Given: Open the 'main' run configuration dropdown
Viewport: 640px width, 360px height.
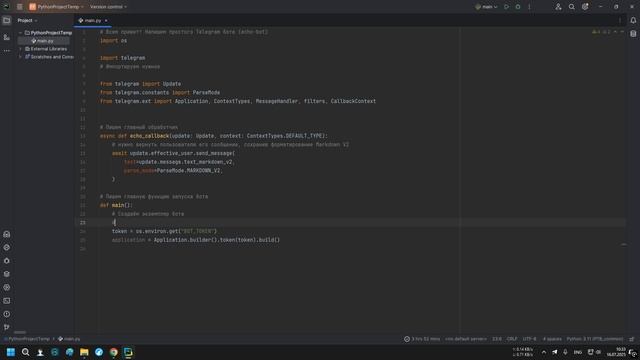Looking at the screenshot, I should coord(486,7).
